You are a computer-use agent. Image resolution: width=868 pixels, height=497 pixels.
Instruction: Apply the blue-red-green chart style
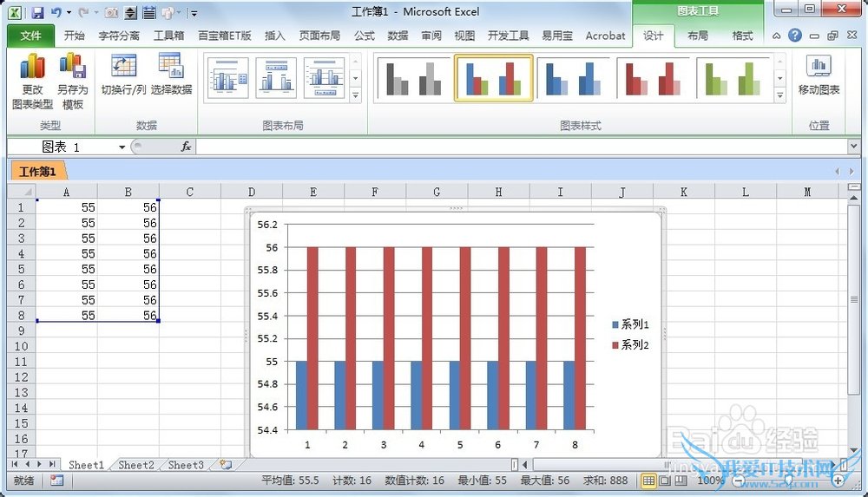click(x=493, y=79)
